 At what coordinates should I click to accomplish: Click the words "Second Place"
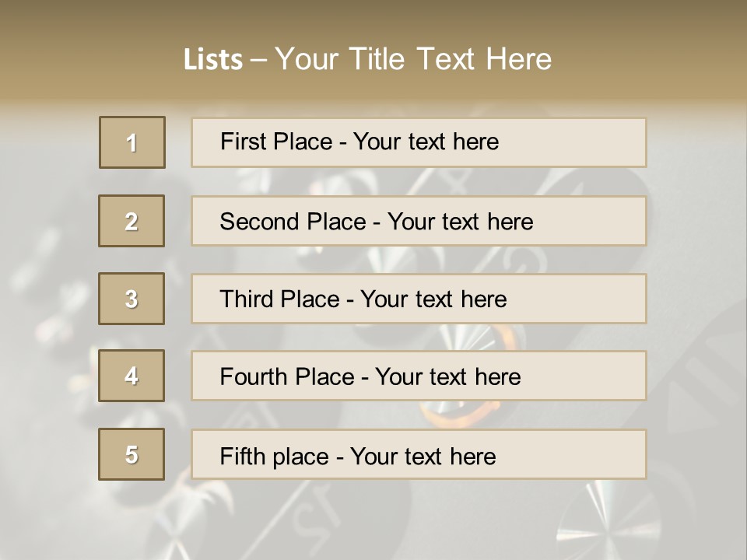click(293, 222)
